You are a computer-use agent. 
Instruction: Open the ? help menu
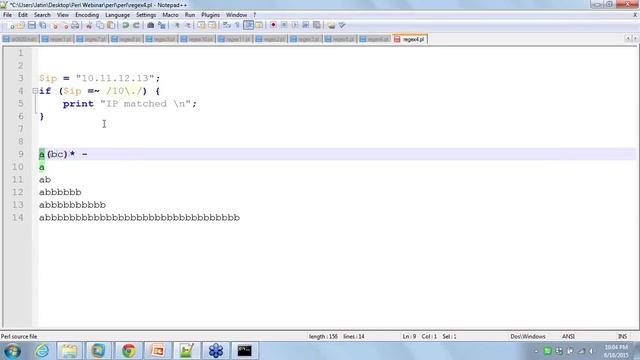pos(255,15)
